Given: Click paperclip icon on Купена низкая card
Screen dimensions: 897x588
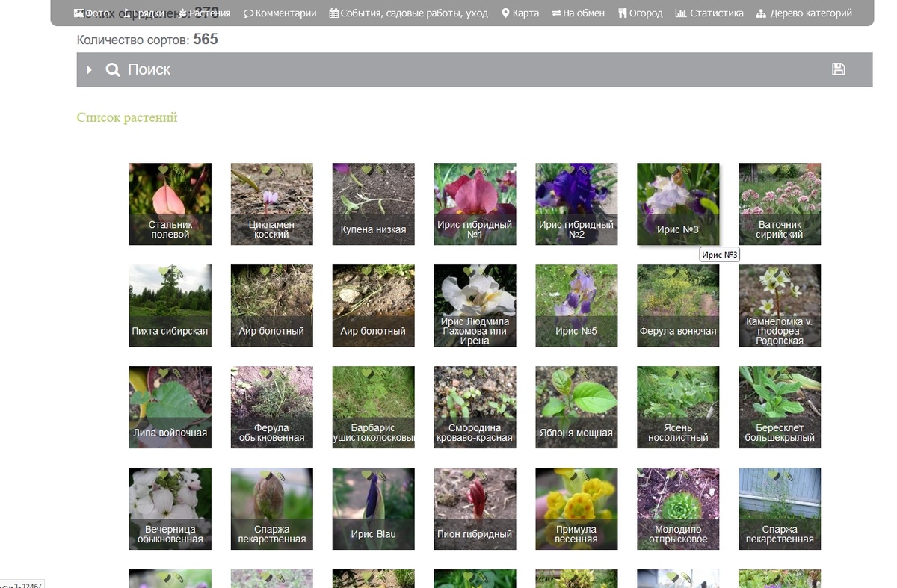Looking at the screenshot, I should pos(381,170).
